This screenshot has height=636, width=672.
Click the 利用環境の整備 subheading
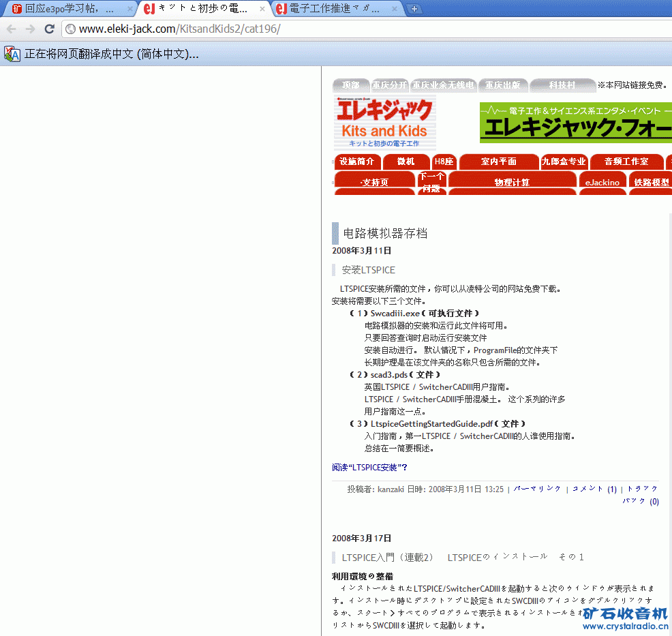tap(363, 577)
